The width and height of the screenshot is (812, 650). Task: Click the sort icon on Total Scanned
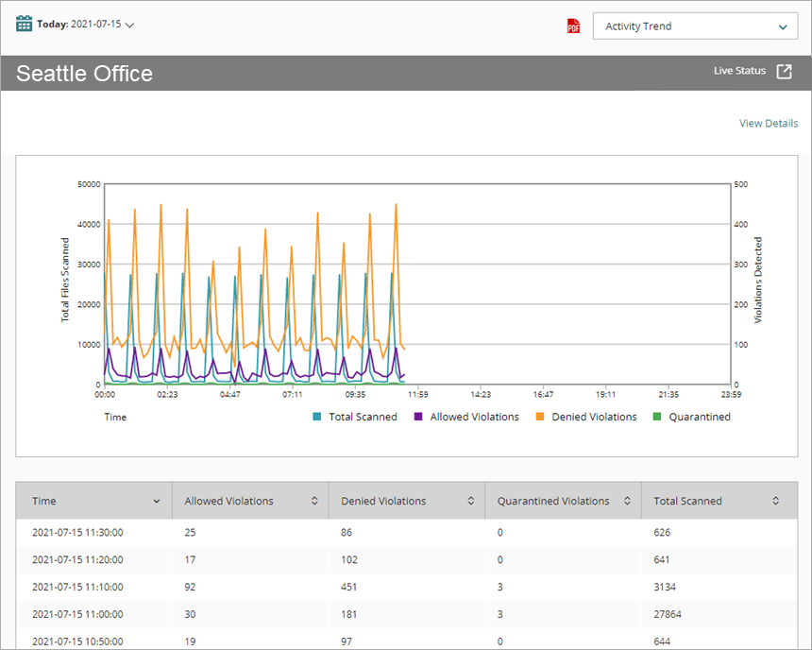click(778, 501)
